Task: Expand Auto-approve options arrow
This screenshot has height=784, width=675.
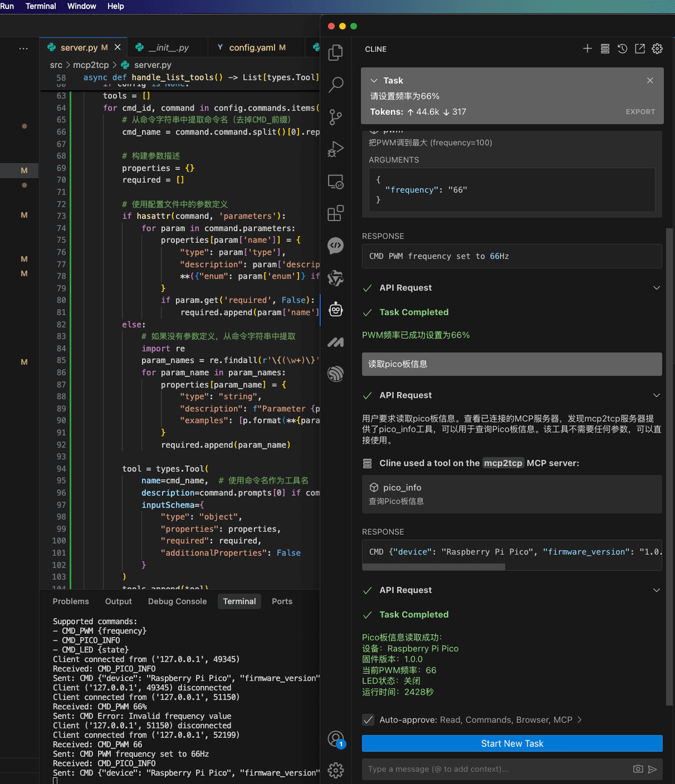Action: (x=580, y=720)
